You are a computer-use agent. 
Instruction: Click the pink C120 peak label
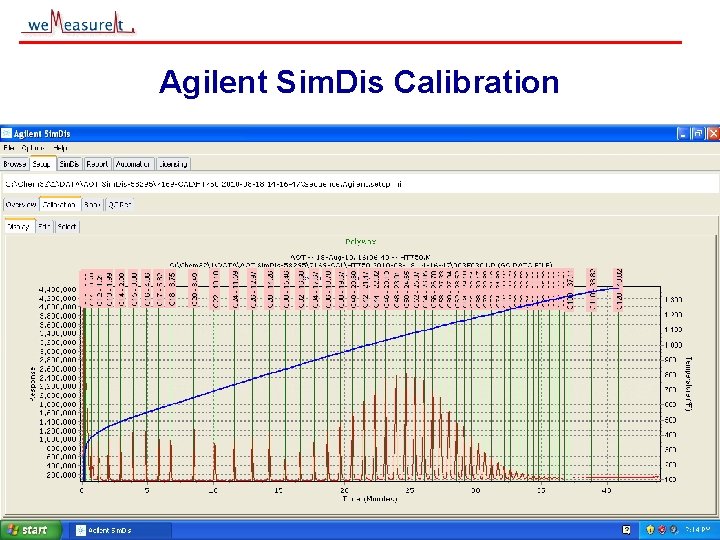(619, 290)
